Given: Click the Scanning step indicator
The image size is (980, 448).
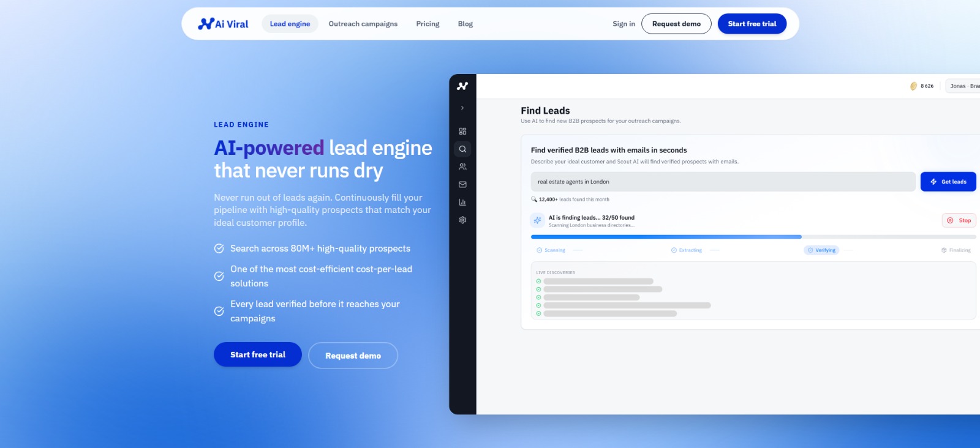Looking at the screenshot, I should tap(551, 250).
